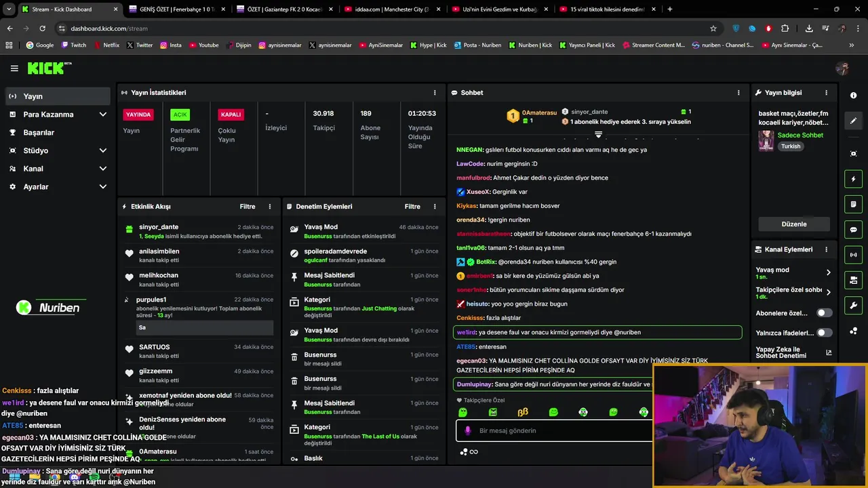Open Filtre in Denetim Eylemleri panel
This screenshot has height=488, width=868.
[x=412, y=206]
